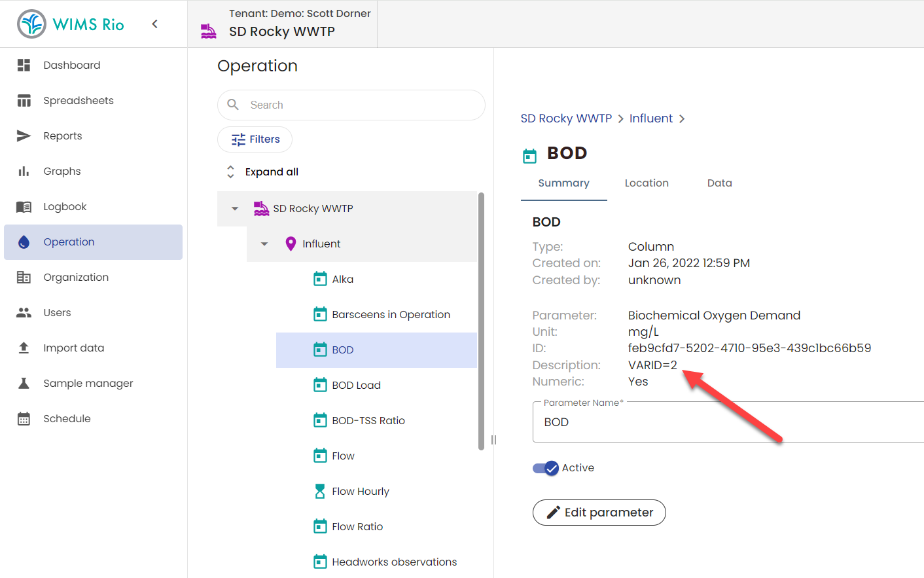Viewport: 924px width, 578px height.
Task: Collapse the sidebar with the chevron arrow
Action: pos(155,24)
